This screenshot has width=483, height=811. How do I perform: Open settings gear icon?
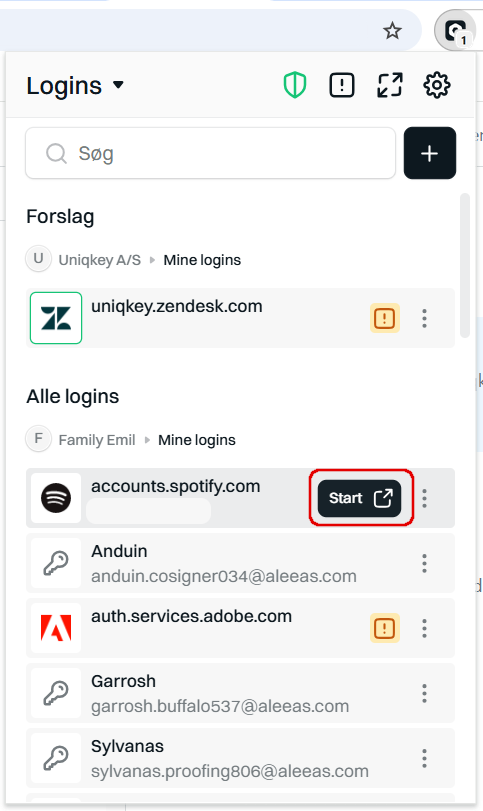(x=437, y=85)
